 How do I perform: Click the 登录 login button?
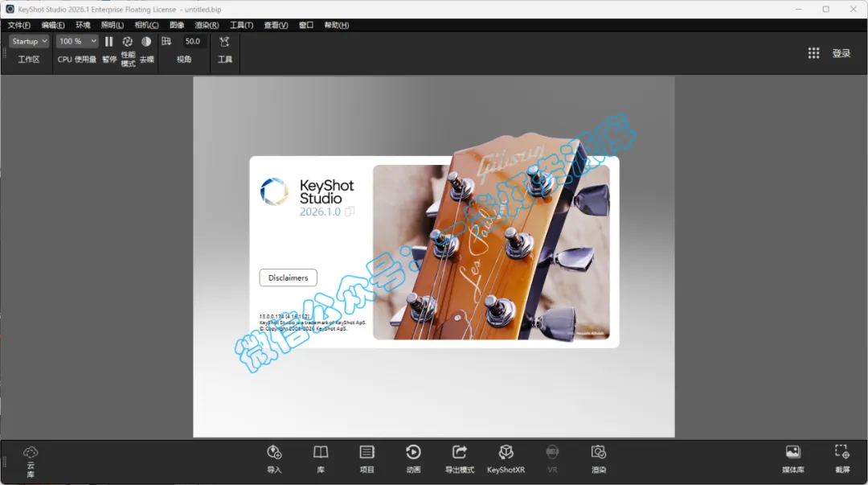coord(841,53)
